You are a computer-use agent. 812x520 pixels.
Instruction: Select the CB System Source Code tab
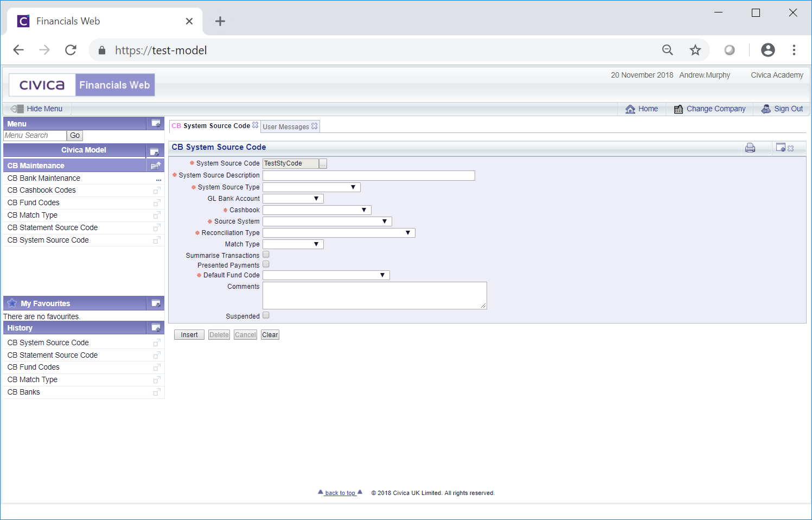(x=211, y=126)
